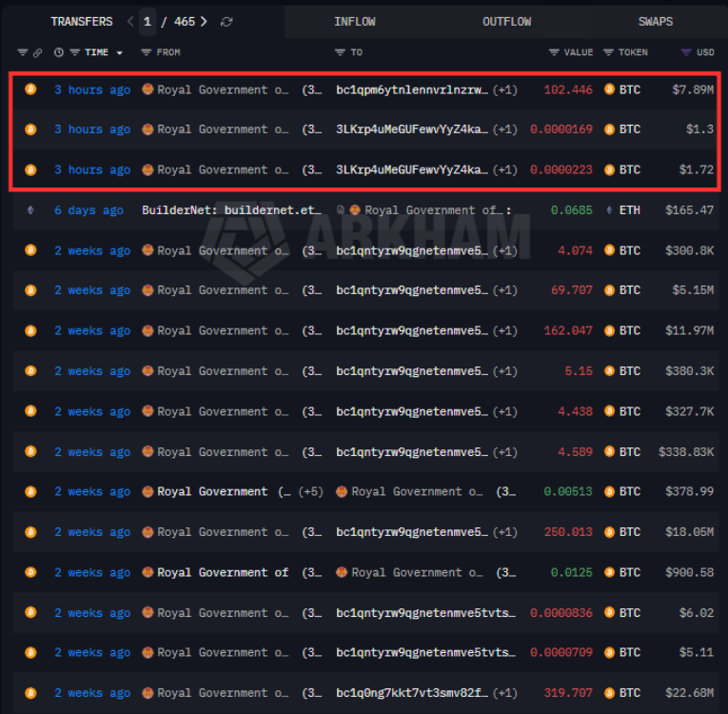Open the VALUE column filter
The height and width of the screenshot is (714, 728).
coord(554,52)
